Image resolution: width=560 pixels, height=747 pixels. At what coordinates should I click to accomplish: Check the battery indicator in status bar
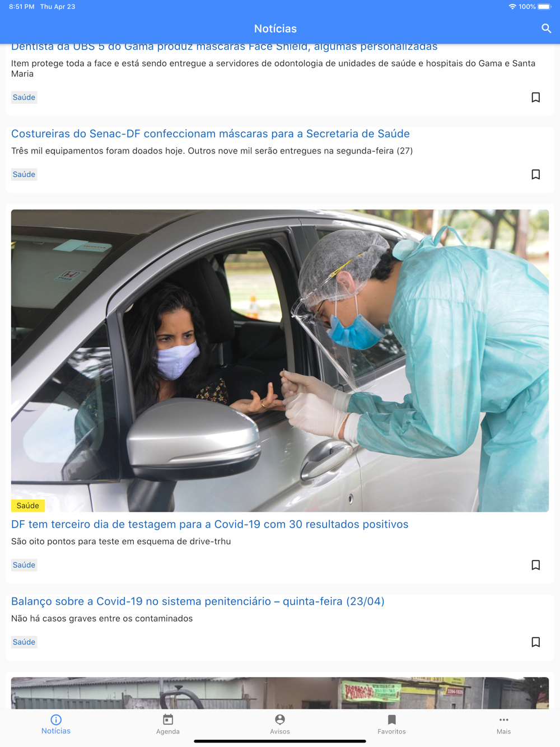point(544,7)
